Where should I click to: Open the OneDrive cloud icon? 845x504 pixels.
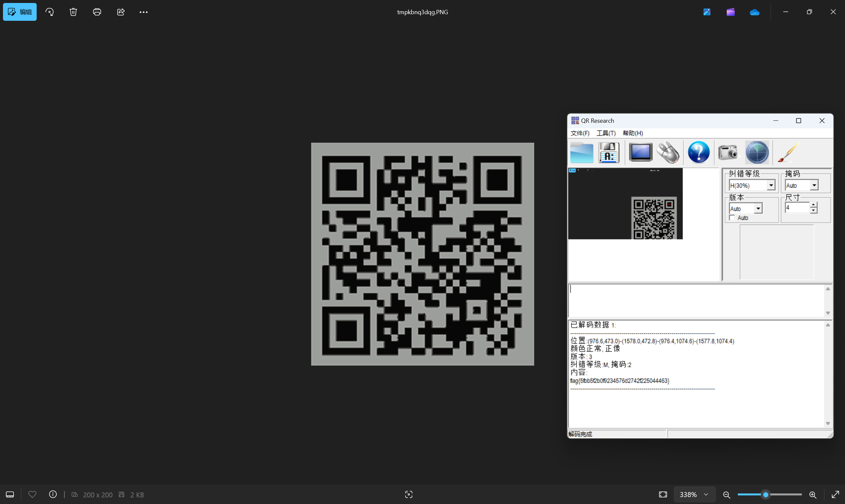click(755, 12)
